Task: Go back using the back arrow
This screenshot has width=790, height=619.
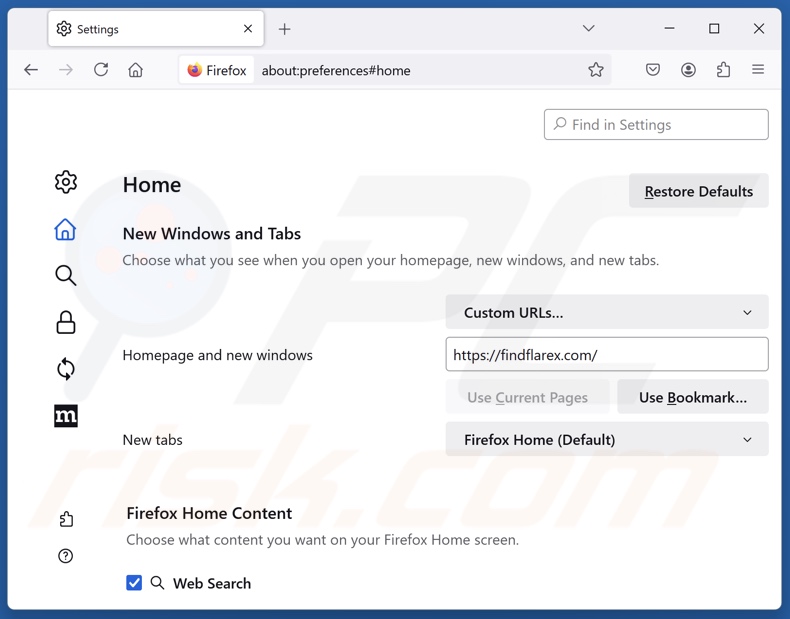Action: 31,70
